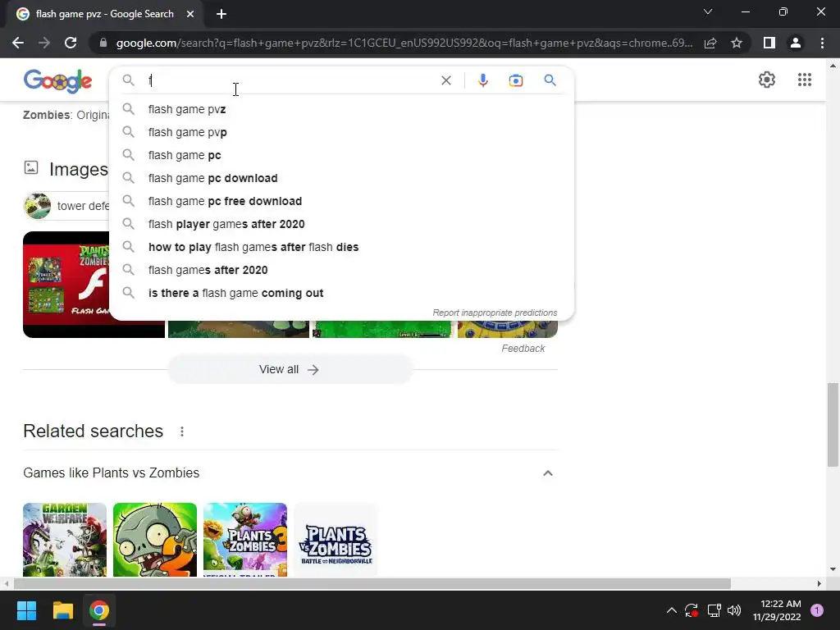This screenshot has width=840, height=630.
Task: Click the Google logo
Action: coord(58,81)
